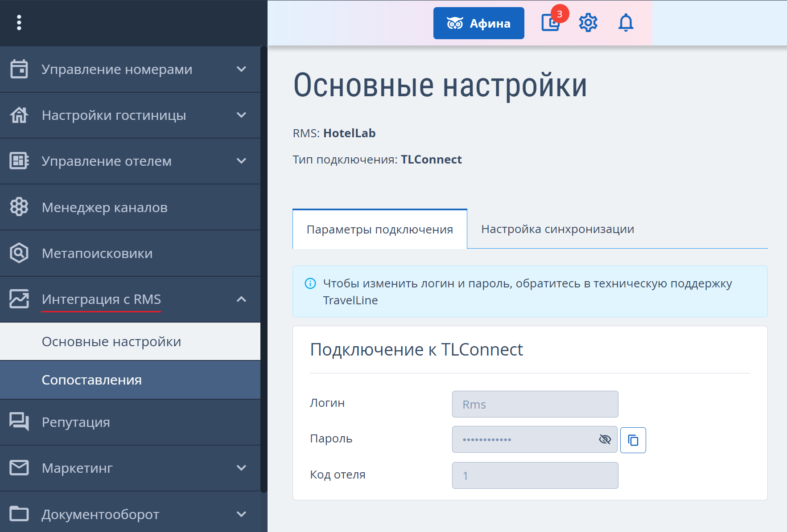787x532 pixels.
Task: Open the settings gear icon
Action: click(x=588, y=23)
